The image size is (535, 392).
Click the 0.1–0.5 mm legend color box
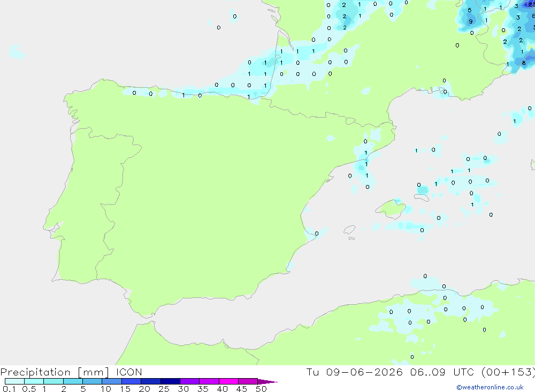[x=14, y=381]
